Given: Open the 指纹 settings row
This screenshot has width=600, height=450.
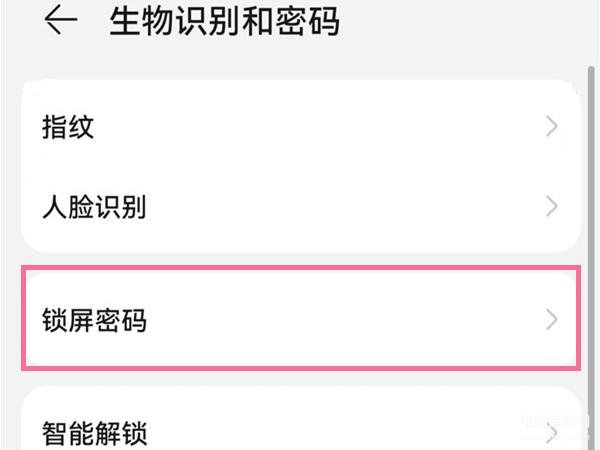Looking at the screenshot, I should coord(300,127).
